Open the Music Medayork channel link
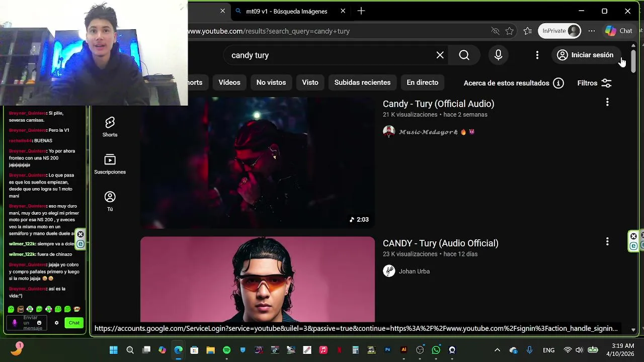The image size is (644, 362). pyautogui.click(x=428, y=132)
